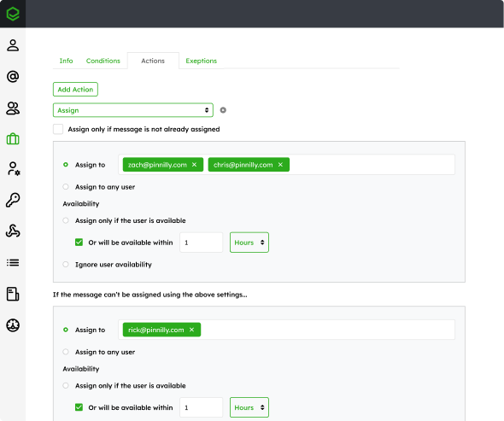This screenshot has height=421, width=504.
Task: Toggle fallback Or will be available within checkbox
Action: coord(79,407)
